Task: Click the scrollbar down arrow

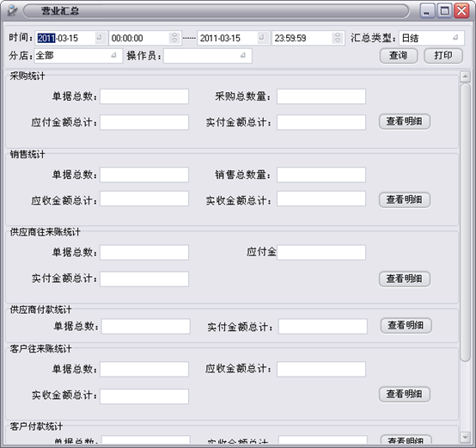Action: click(465, 437)
